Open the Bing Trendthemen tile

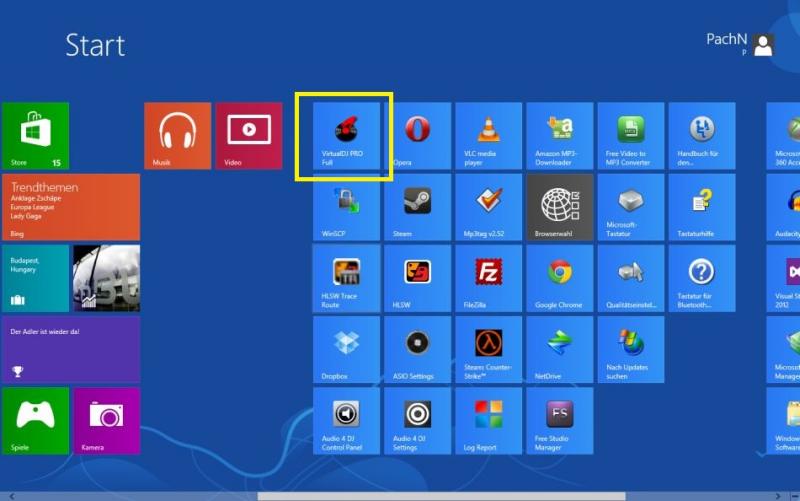pos(71,207)
